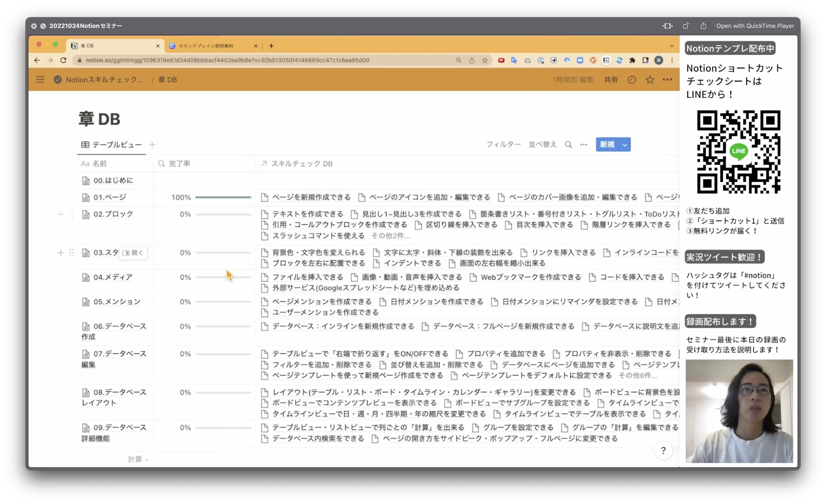This screenshot has width=826, height=504.
Task: Open new-page dropdown arrow beside 新規
Action: click(625, 144)
